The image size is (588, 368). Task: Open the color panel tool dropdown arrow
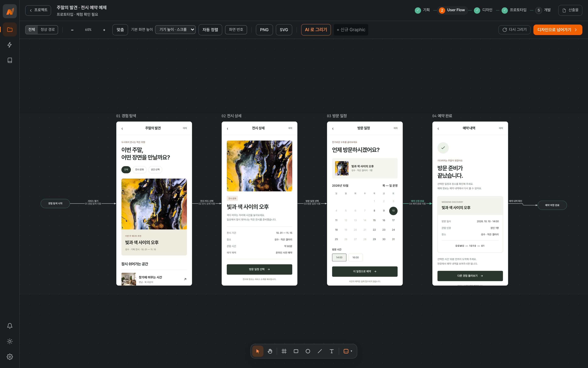(x=351, y=351)
